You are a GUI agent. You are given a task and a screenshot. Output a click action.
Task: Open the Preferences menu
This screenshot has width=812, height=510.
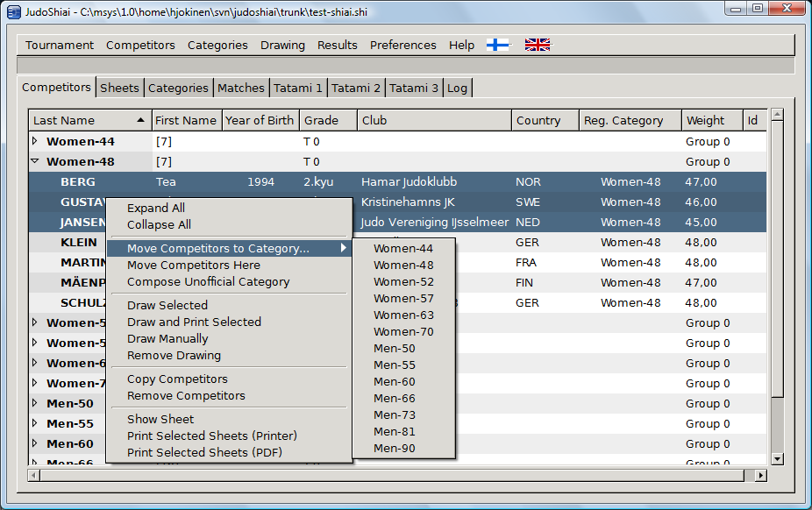click(x=402, y=45)
